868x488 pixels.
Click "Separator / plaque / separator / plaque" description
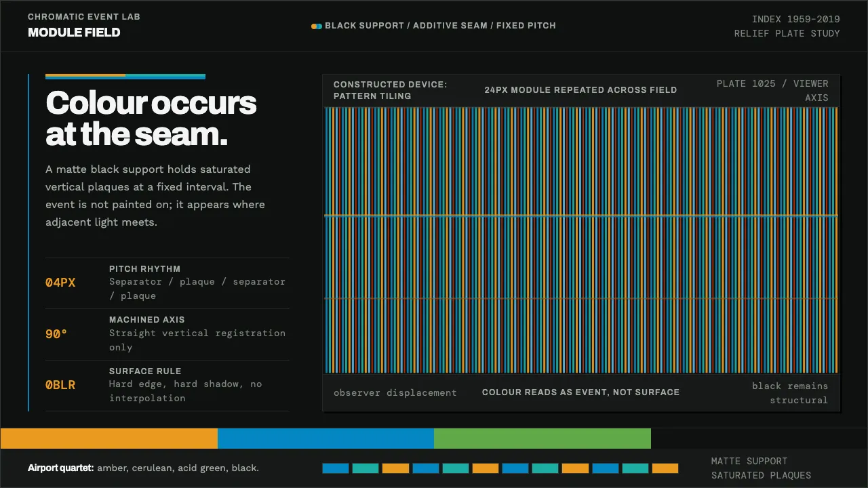197,289
